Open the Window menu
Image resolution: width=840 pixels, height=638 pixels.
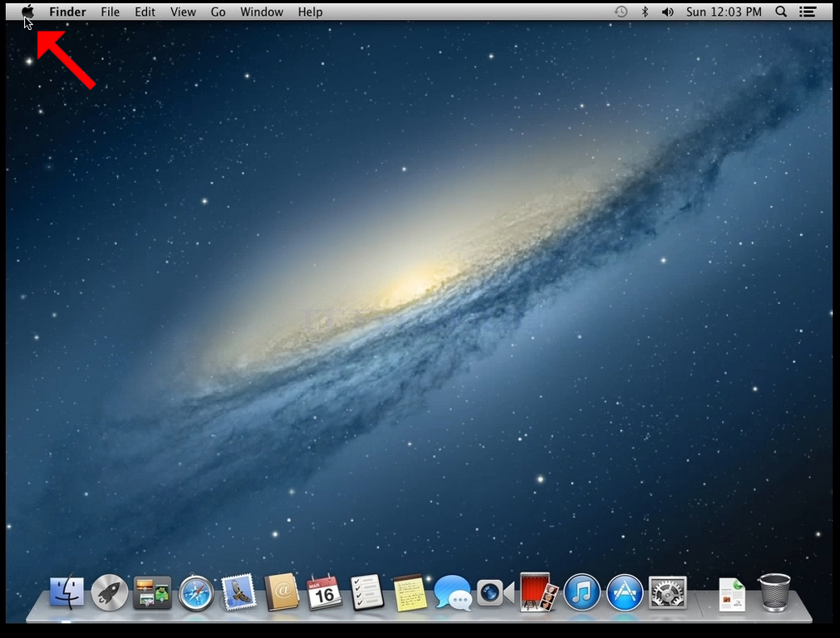(x=262, y=12)
